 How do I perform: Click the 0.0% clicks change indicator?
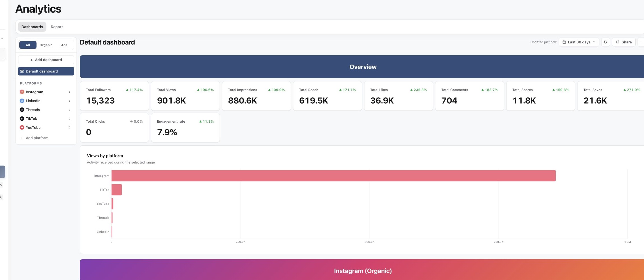coord(136,122)
